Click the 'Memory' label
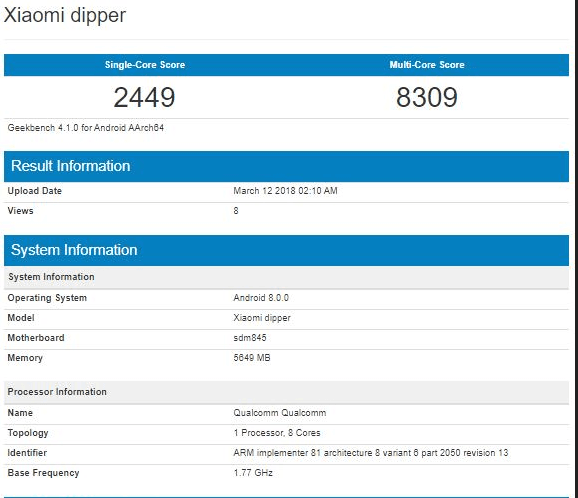Screen dimensions: 578x498 (x=25, y=358)
